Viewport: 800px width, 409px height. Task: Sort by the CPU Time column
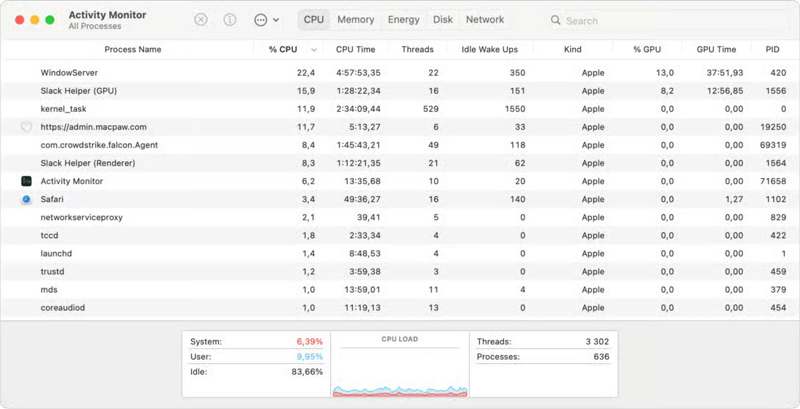[356, 49]
